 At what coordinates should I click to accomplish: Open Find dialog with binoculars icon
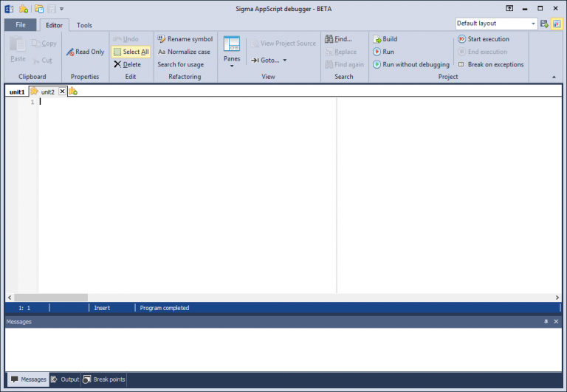pyautogui.click(x=329, y=39)
